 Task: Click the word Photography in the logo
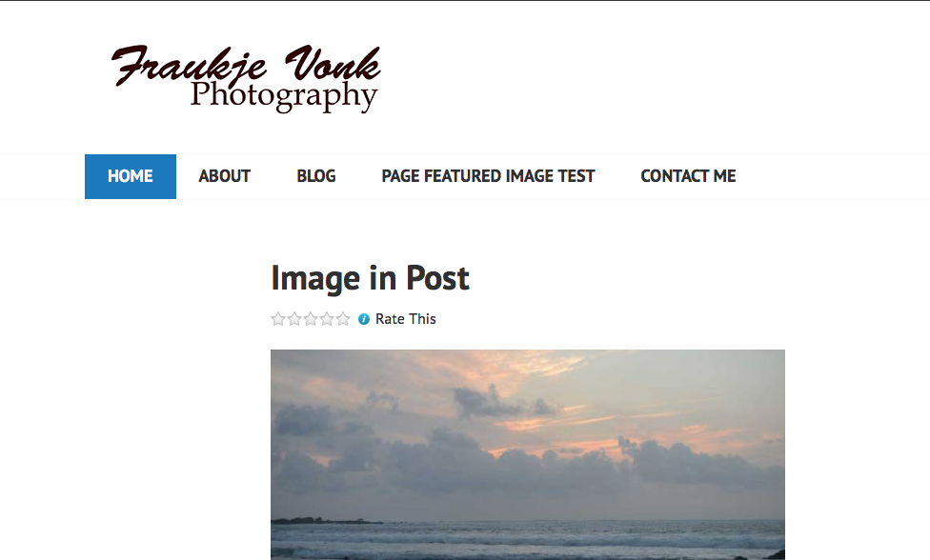(284, 95)
